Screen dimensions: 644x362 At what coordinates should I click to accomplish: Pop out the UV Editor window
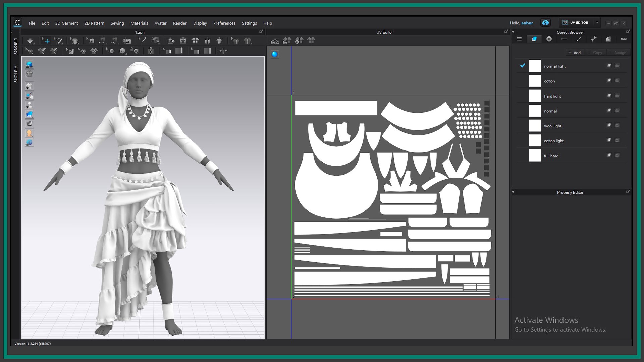pos(506,32)
